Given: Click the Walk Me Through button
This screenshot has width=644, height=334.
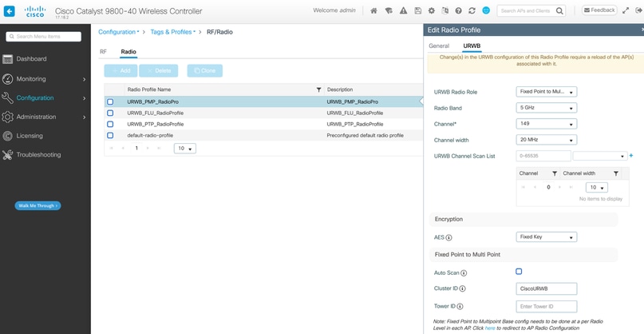Looking at the screenshot, I should coord(38,205).
